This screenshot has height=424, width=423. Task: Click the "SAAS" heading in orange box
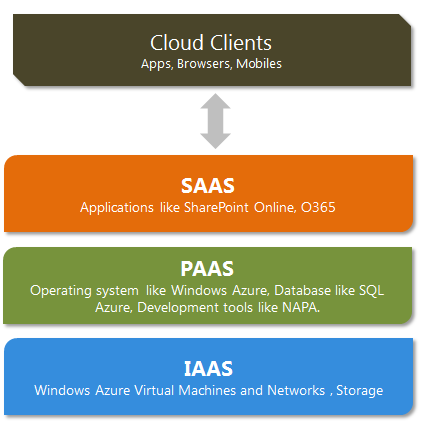point(208,186)
